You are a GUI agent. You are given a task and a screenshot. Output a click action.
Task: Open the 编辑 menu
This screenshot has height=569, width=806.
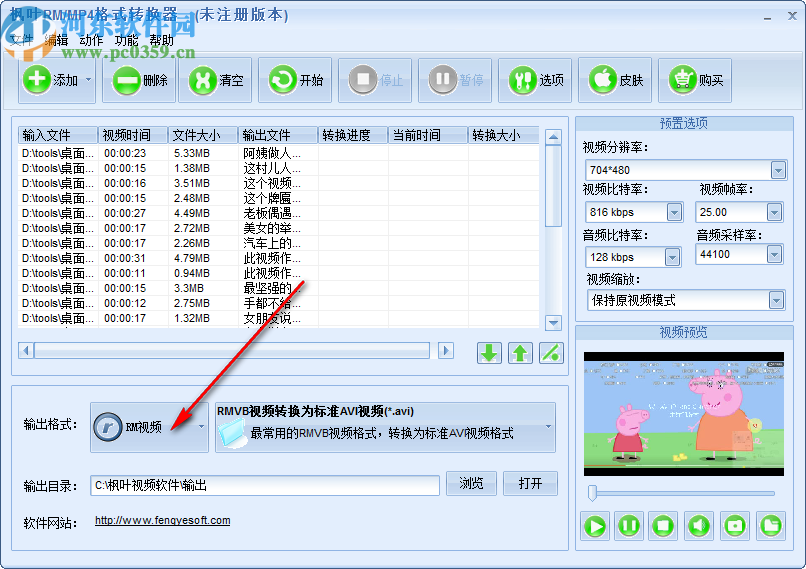coord(56,40)
